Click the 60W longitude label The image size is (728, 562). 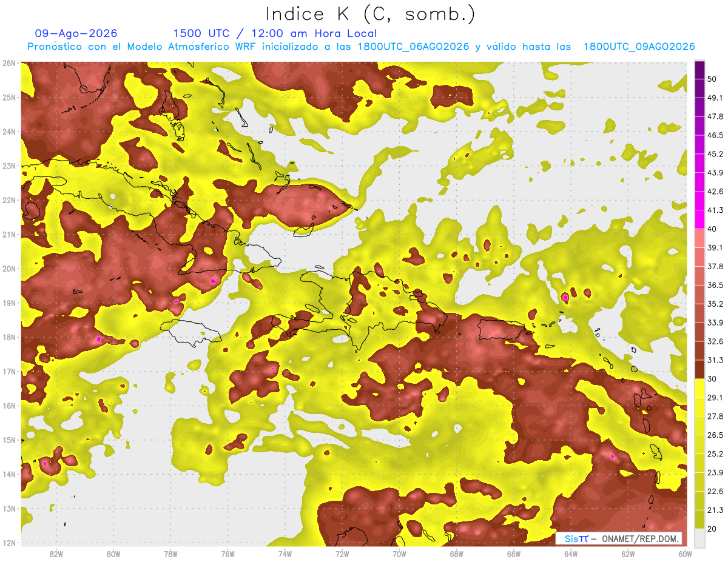686,554
